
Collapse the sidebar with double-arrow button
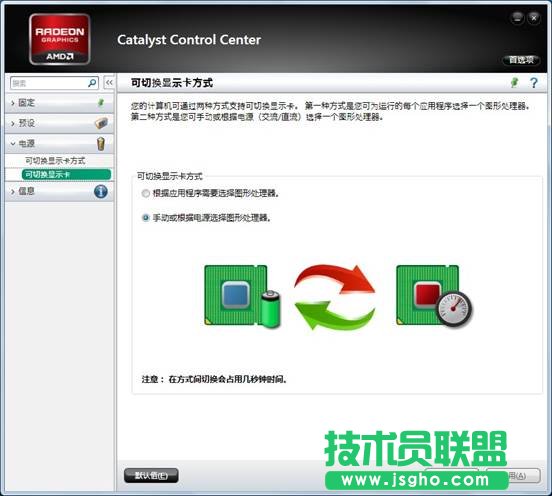pos(109,83)
